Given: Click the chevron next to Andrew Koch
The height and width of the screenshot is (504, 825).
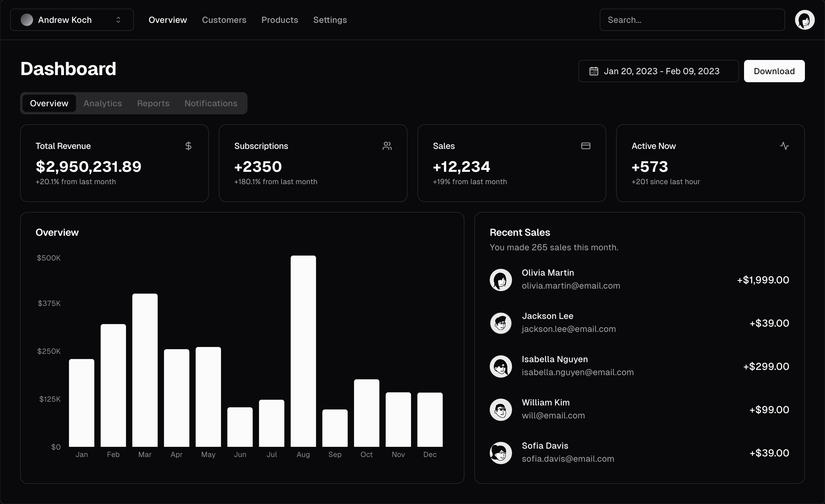Looking at the screenshot, I should point(118,20).
